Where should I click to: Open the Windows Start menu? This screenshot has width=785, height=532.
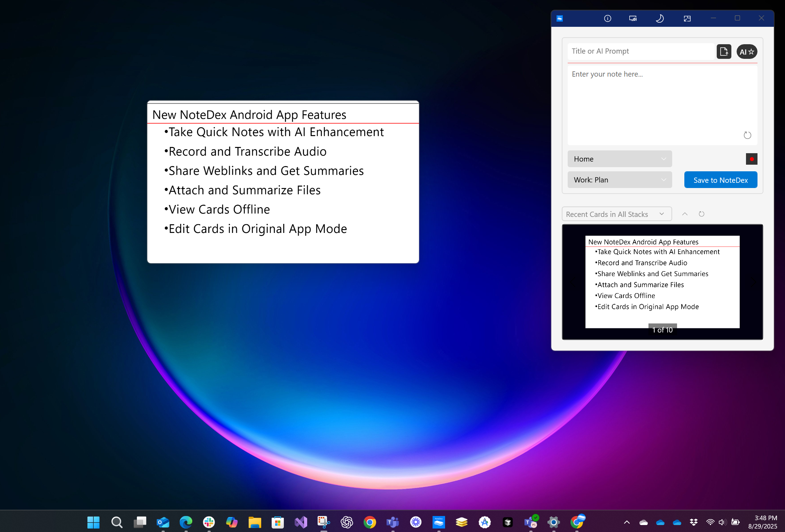click(93, 522)
